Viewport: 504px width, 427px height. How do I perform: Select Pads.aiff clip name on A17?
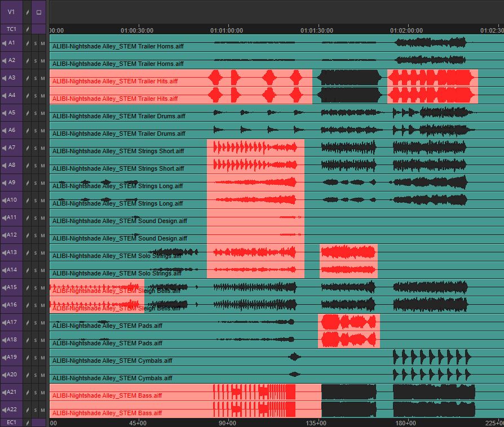pyautogui.click(x=107, y=326)
